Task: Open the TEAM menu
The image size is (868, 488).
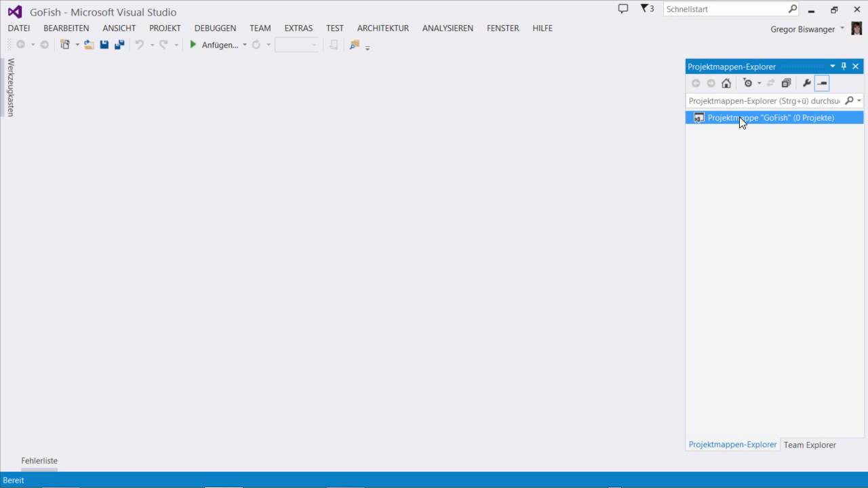Action: coord(260,28)
